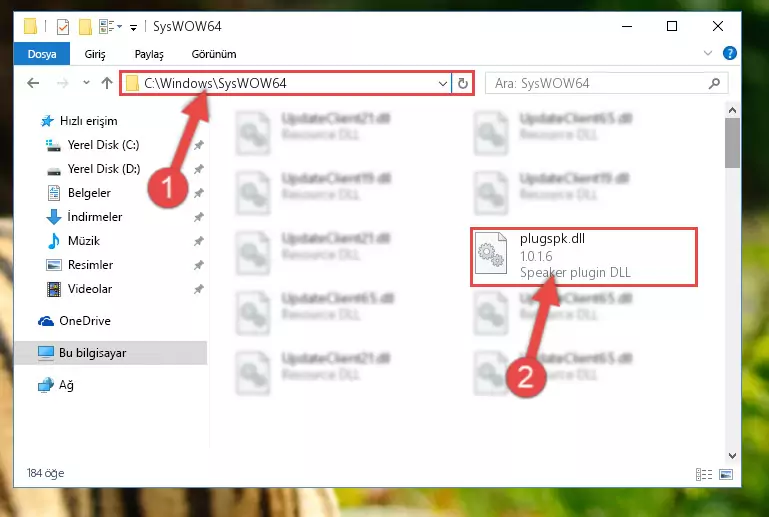The image size is (769, 517).
Task: Switch to large icons view
Action: [x=726, y=474]
